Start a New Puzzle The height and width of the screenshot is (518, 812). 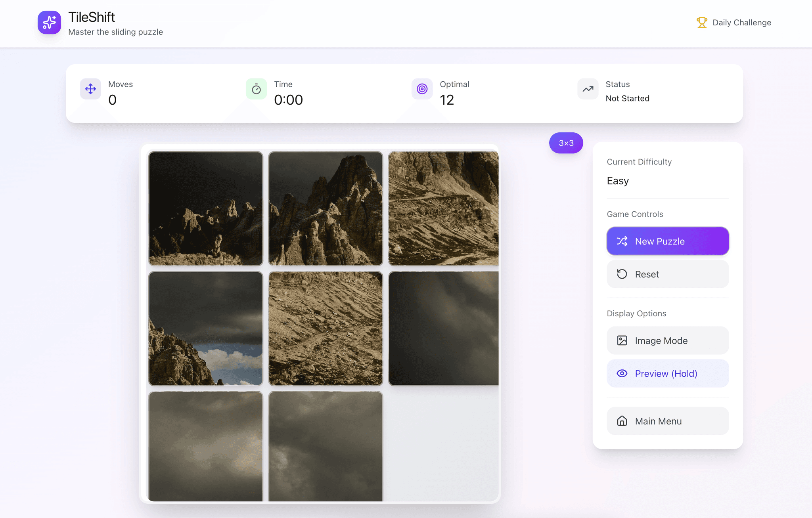pos(667,241)
